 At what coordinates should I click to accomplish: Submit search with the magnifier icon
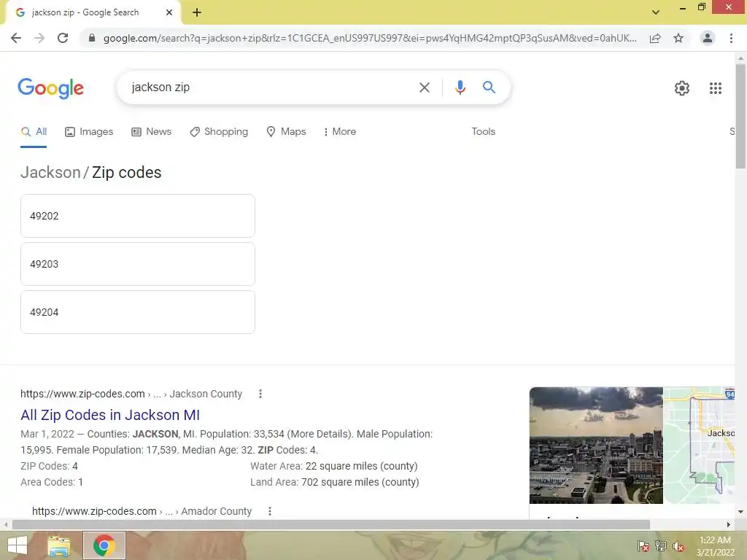point(489,87)
